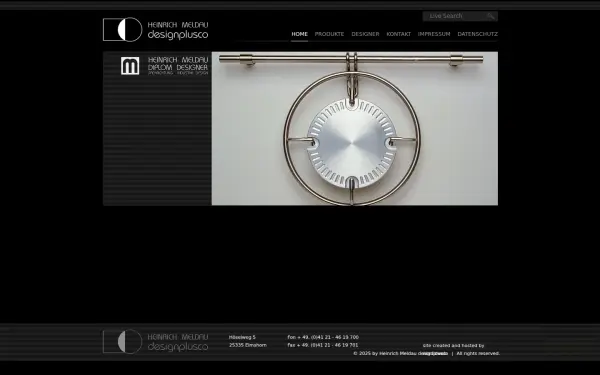Click the footer fax number ending 46 19 701

(x=323, y=345)
